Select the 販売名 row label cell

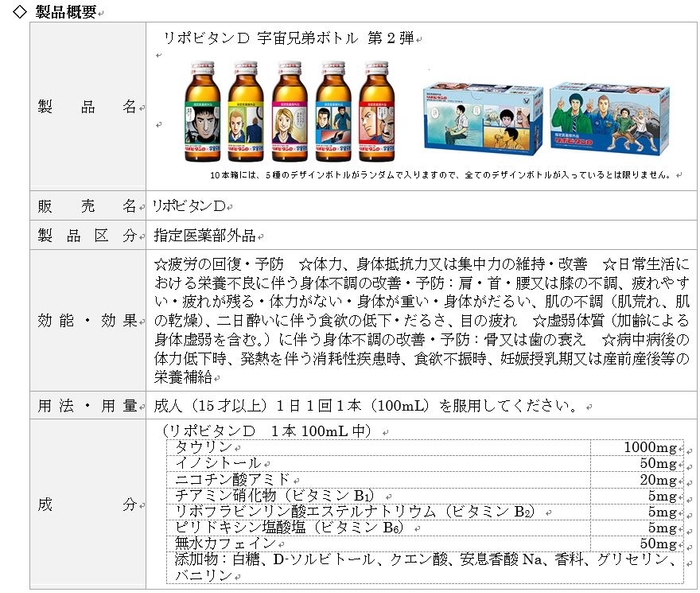pyautogui.click(x=87, y=205)
